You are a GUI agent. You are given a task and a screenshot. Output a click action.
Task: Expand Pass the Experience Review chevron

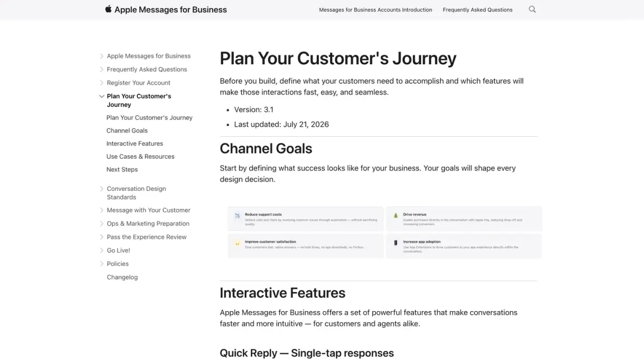click(x=102, y=237)
